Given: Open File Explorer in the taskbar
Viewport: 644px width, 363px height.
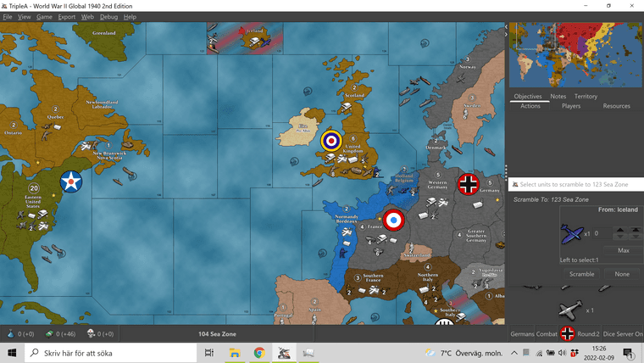Looking at the screenshot, I should click(235, 352).
